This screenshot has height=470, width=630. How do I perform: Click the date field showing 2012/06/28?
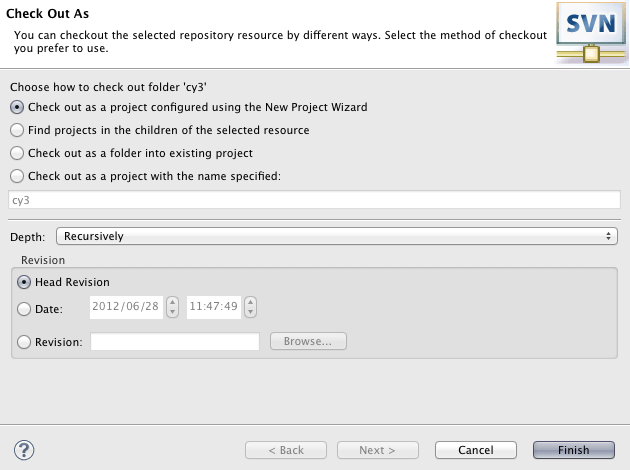[126, 307]
